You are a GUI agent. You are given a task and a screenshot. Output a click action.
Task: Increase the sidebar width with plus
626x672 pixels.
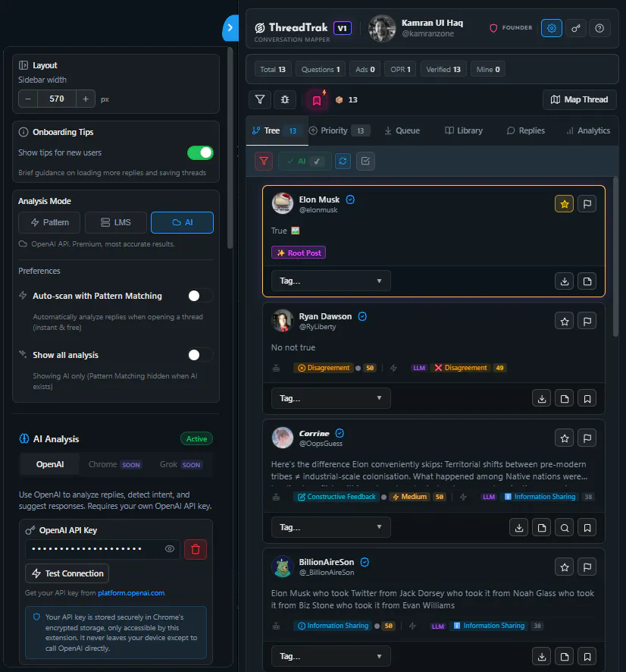click(86, 99)
